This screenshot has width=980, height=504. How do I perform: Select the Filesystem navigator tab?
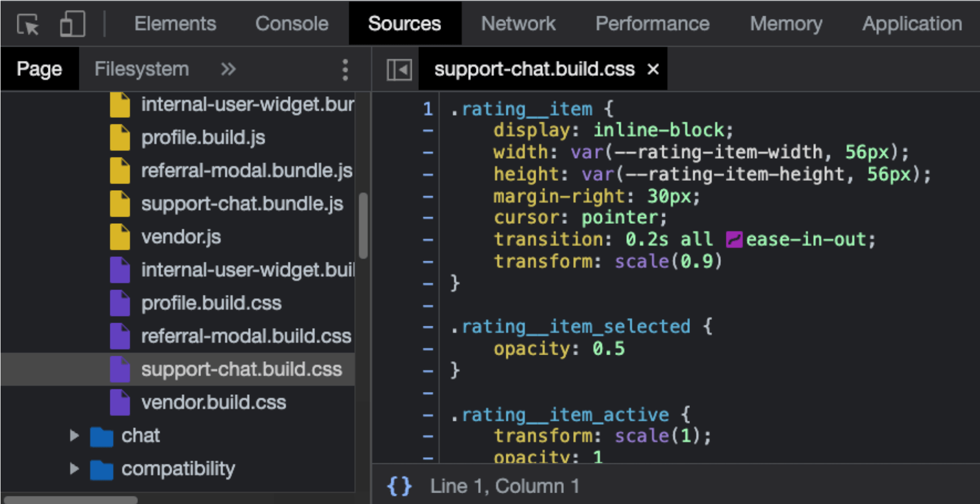pyautogui.click(x=142, y=70)
